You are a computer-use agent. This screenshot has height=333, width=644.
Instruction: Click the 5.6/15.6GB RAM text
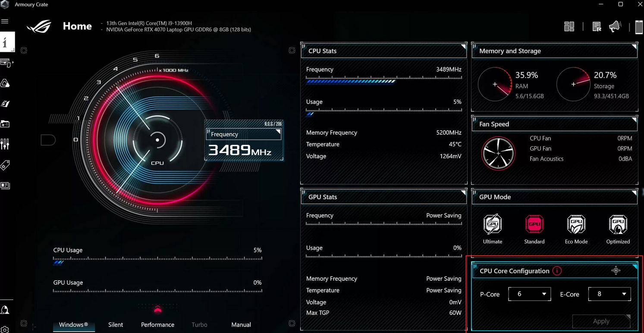530,96
